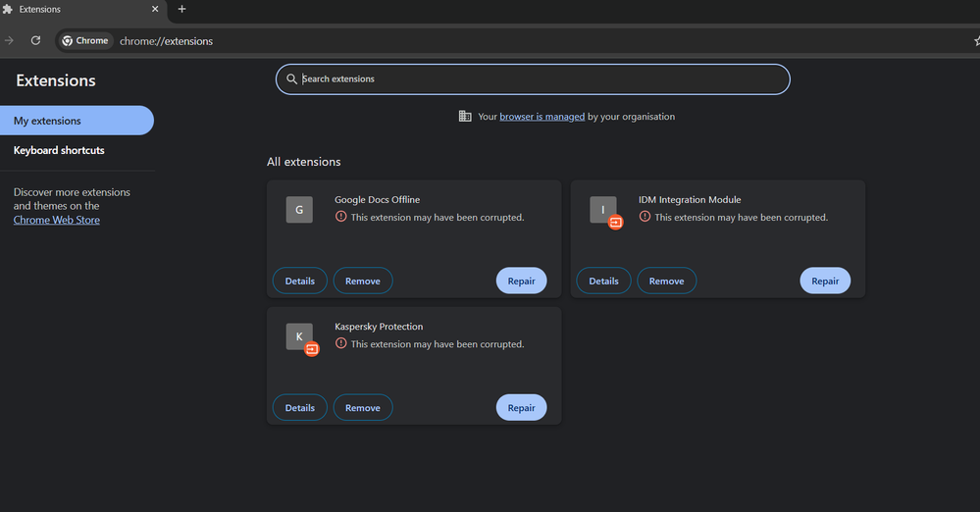
Task: Open Details for IDM Integration Module
Action: click(x=603, y=281)
